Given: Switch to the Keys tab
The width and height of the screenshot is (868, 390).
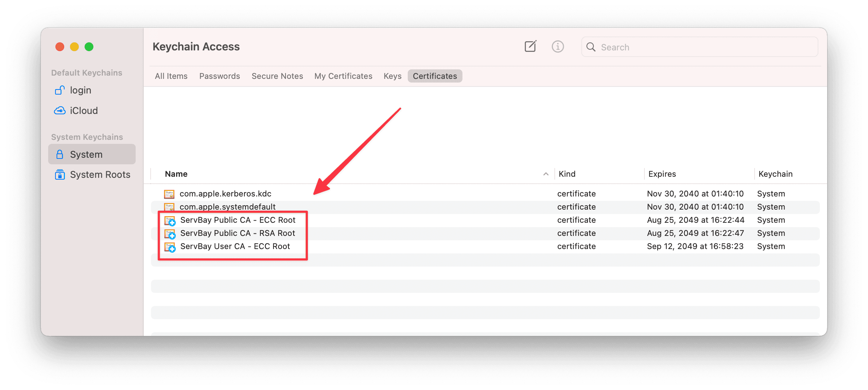Looking at the screenshot, I should pyautogui.click(x=392, y=76).
